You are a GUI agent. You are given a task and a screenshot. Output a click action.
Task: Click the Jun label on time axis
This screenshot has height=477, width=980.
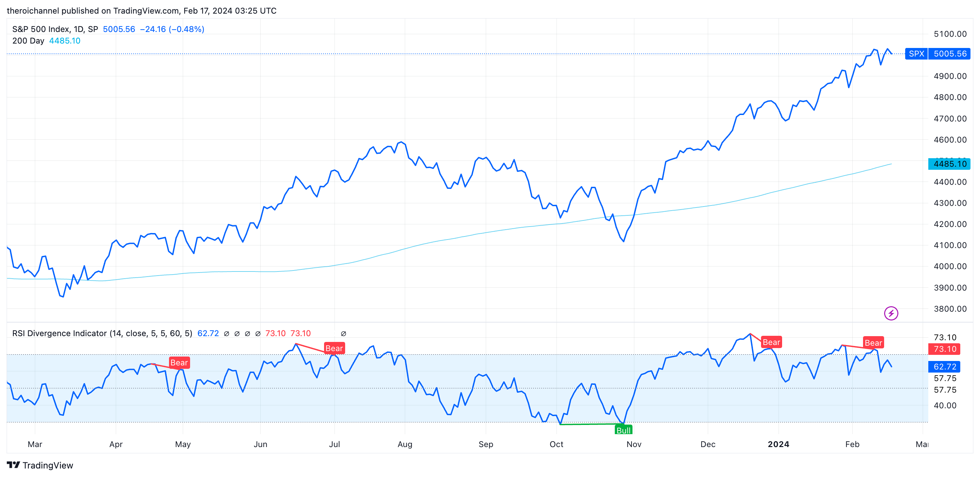(260, 444)
